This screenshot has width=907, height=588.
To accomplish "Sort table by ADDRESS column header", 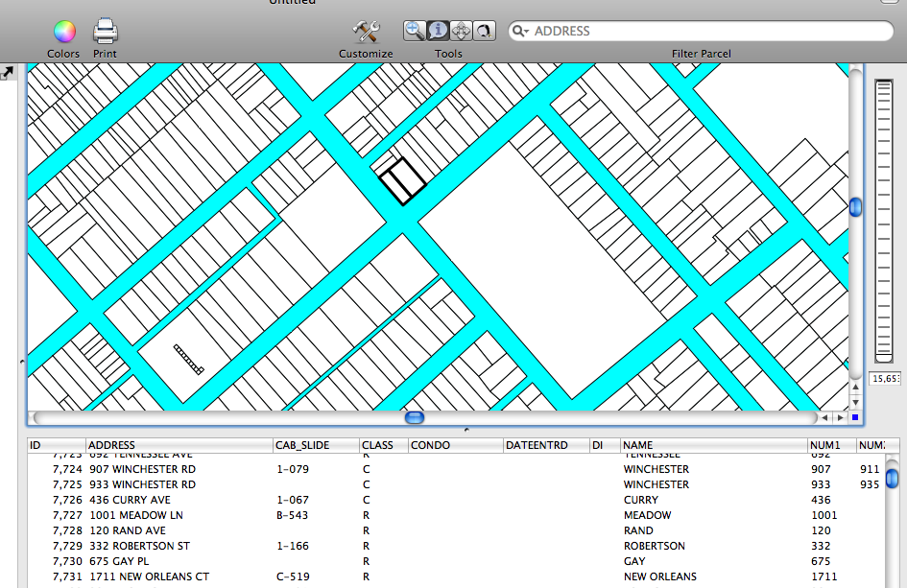I will 111,445.
